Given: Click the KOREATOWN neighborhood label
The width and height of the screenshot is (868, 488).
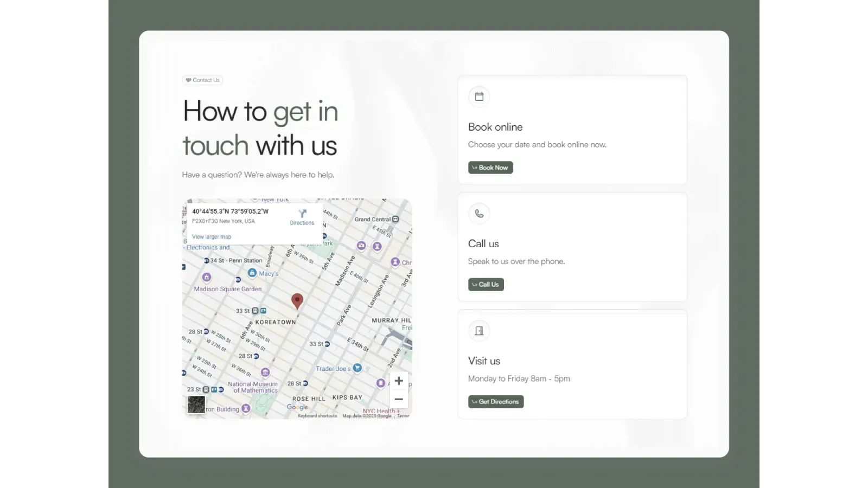Looking at the screenshot, I should coord(276,322).
